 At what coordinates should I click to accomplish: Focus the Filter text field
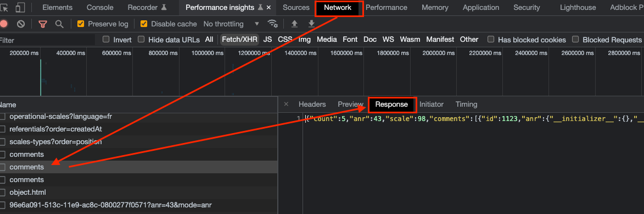coord(47,40)
